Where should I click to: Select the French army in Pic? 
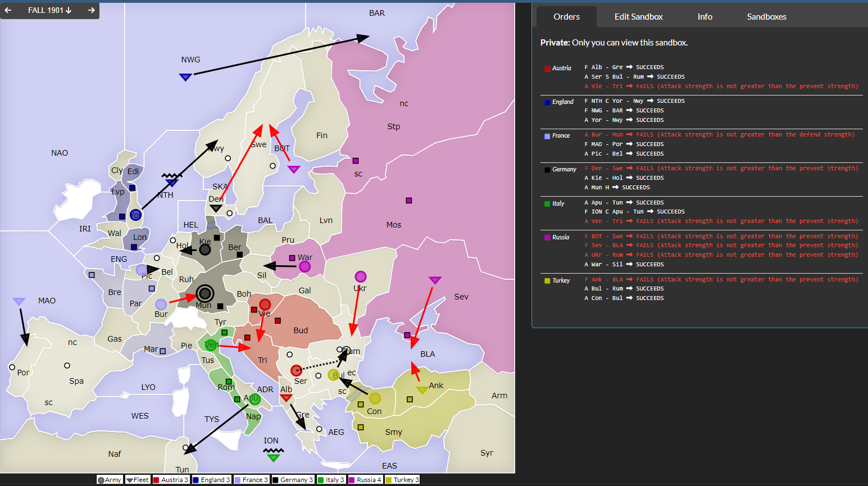click(142, 270)
